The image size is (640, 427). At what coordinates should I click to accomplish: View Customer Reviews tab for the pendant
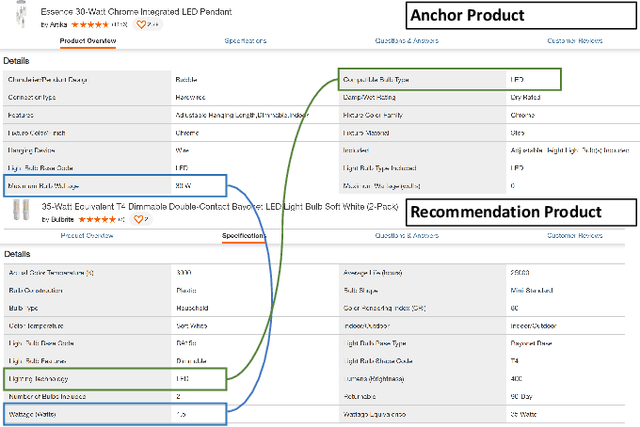pos(574,41)
